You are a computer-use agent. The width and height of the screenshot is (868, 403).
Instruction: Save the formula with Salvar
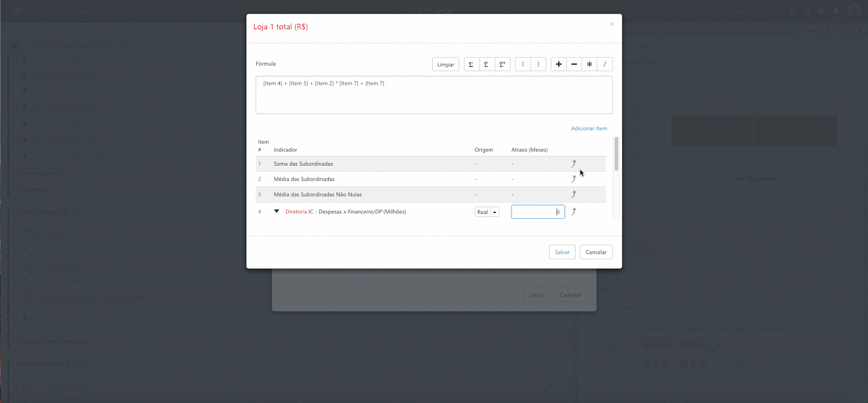pos(562,252)
